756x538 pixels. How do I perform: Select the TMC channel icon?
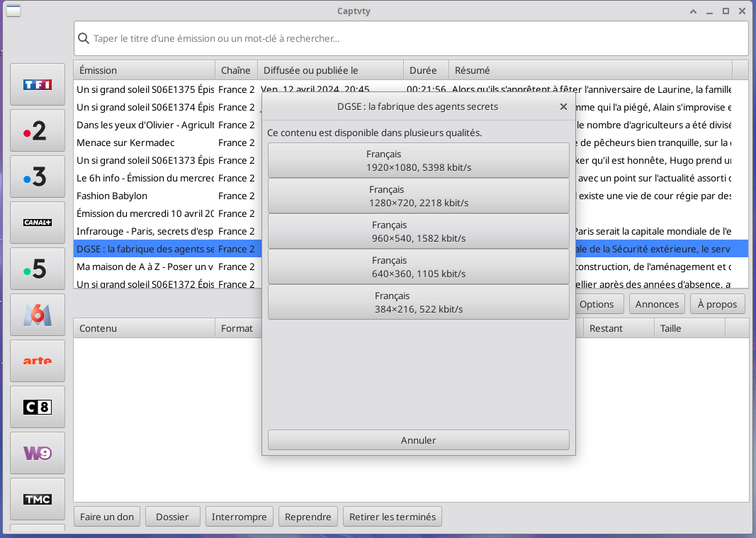click(38, 499)
